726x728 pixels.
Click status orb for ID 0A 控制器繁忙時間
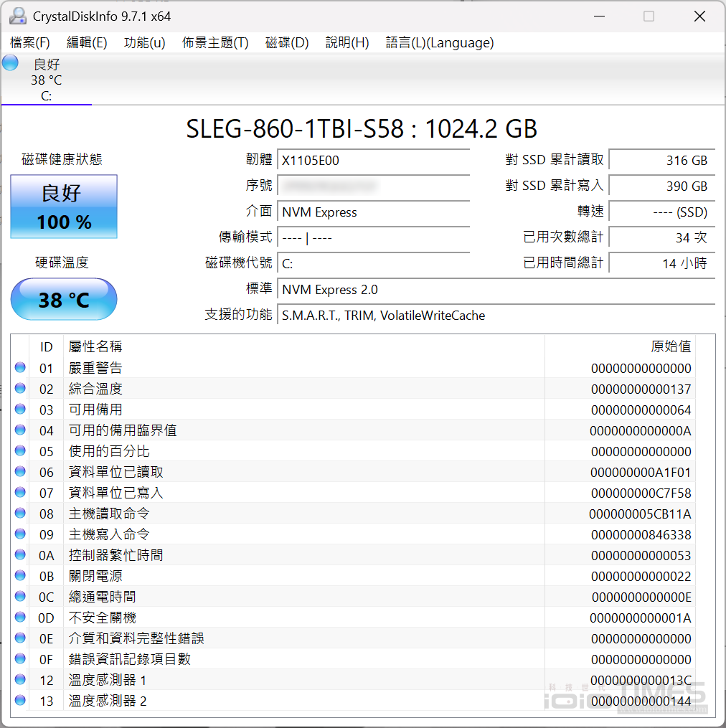click(x=20, y=555)
